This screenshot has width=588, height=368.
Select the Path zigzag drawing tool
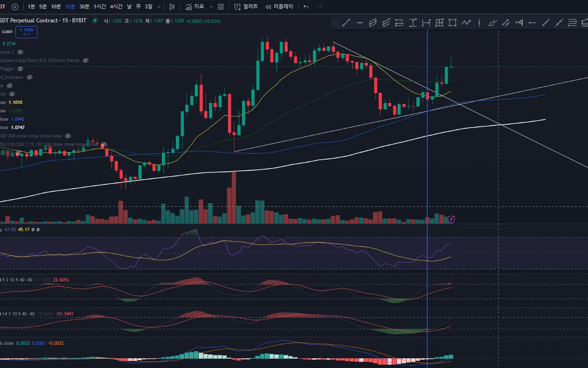[x=466, y=22]
